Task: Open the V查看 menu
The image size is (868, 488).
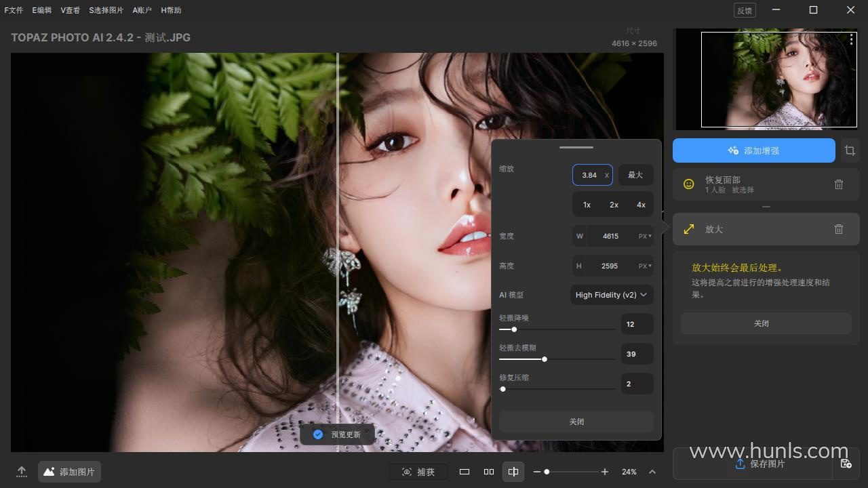Action: [70, 10]
